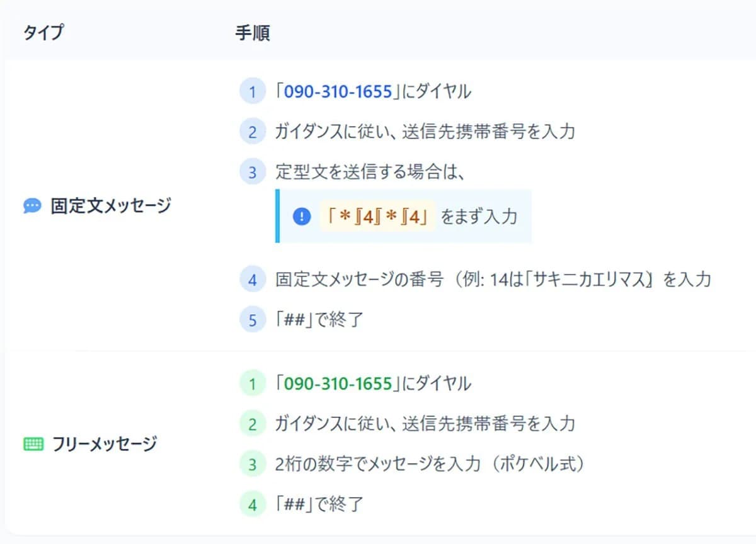
Task: Select blue step 1 badge under 固定文メッセージ
Action: click(253, 92)
